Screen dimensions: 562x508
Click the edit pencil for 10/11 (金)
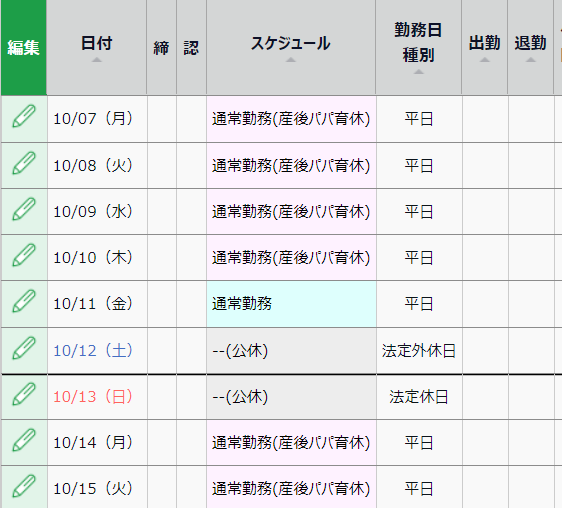tap(24, 301)
